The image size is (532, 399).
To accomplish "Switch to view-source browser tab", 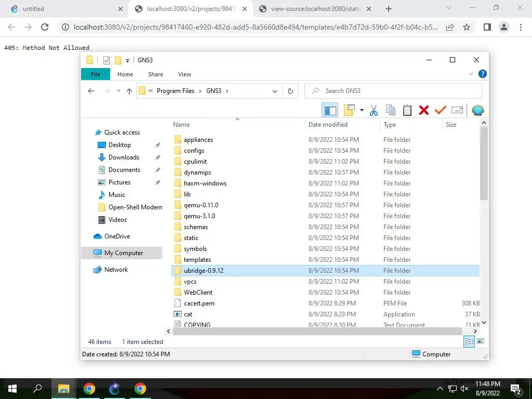I will coord(316,9).
